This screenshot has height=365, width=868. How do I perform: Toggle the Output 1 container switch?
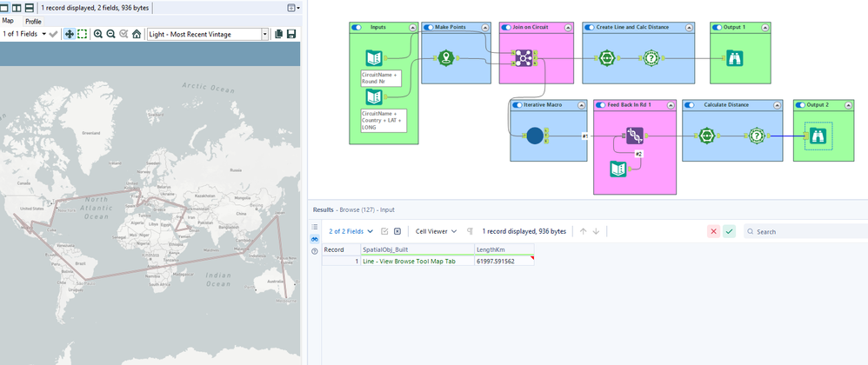pos(717,27)
